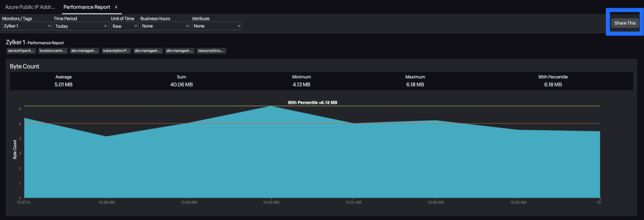Select the Performance Report tab
This screenshot has width=644, height=220.
(x=87, y=7)
